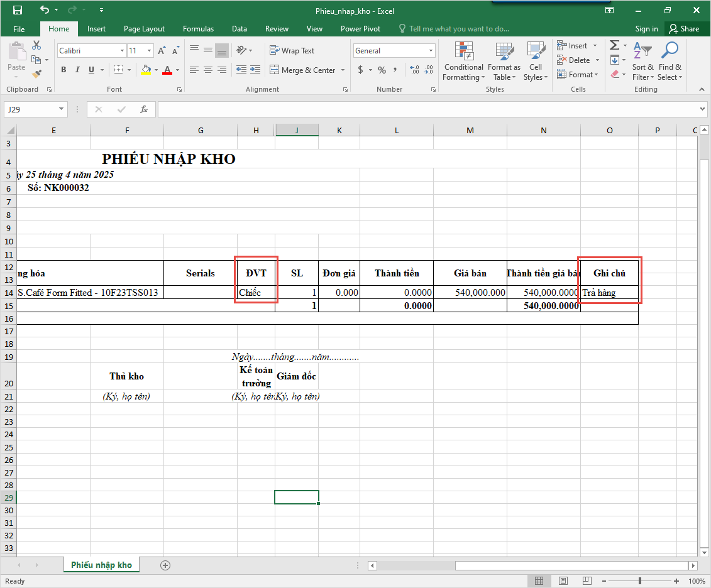Click the Format cells button
Image resolution: width=711 pixels, height=588 pixels.
pyautogui.click(x=578, y=74)
